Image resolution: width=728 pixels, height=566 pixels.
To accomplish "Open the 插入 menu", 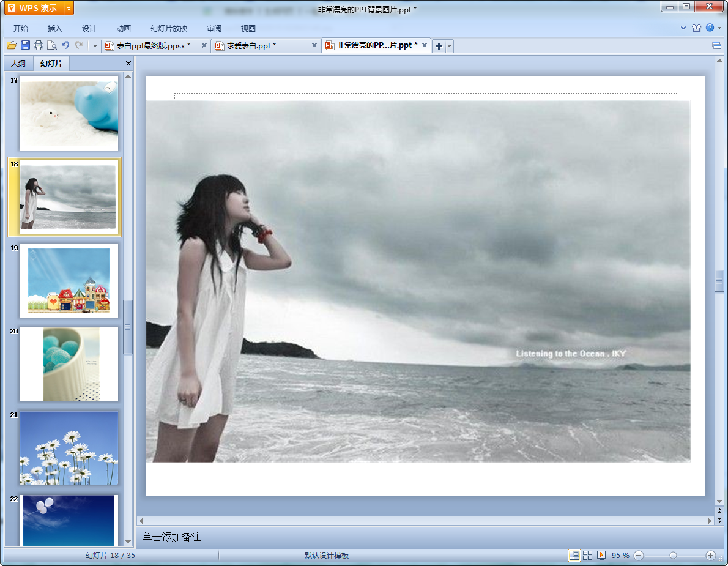I will point(55,29).
